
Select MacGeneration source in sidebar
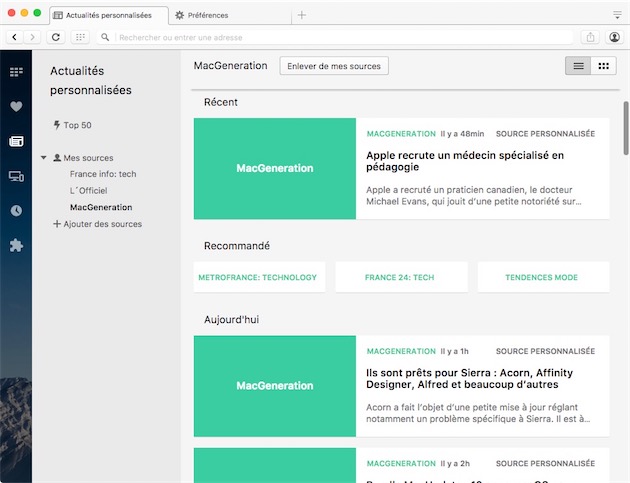101,207
